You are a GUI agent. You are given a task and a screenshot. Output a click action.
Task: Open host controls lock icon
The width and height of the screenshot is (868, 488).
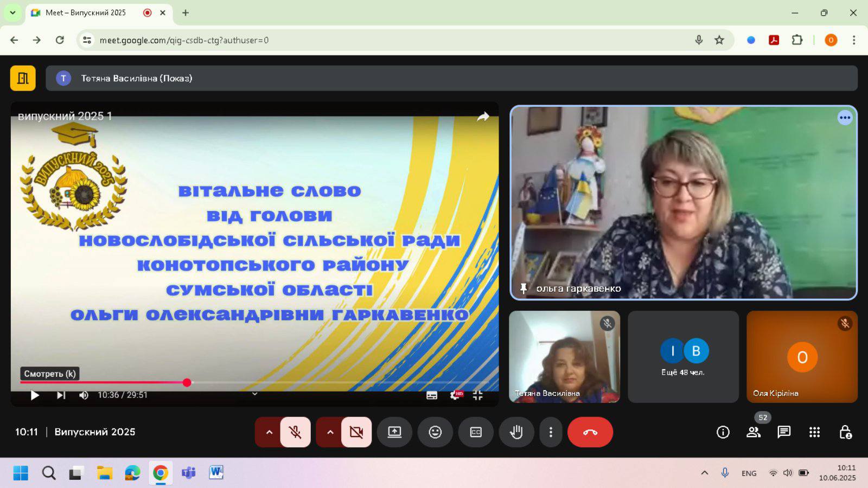tap(845, 432)
